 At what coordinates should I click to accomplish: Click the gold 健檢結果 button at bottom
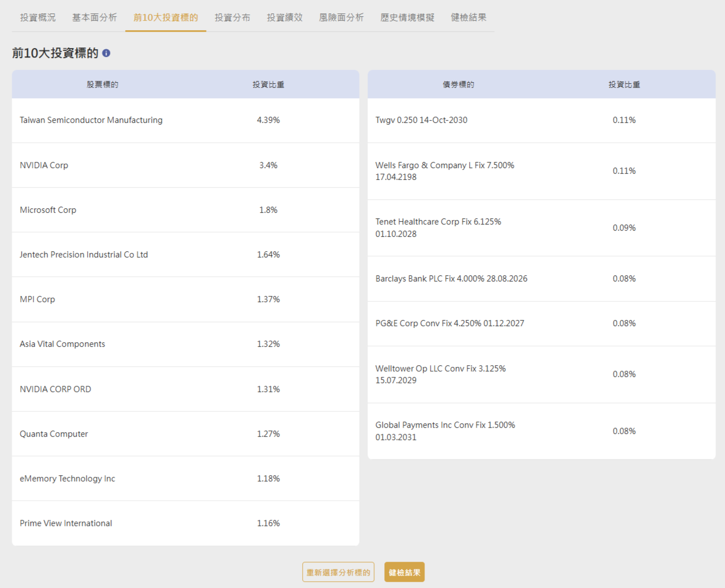(404, 572)
